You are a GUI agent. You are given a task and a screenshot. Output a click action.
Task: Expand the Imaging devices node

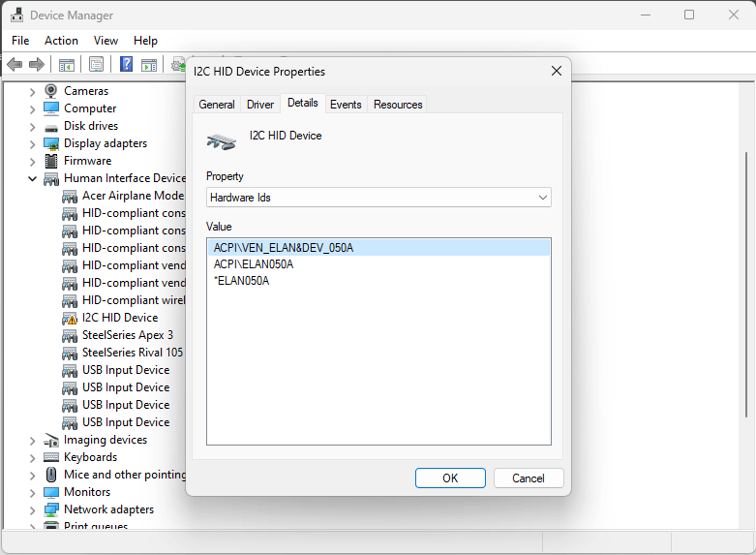point(32,440)
